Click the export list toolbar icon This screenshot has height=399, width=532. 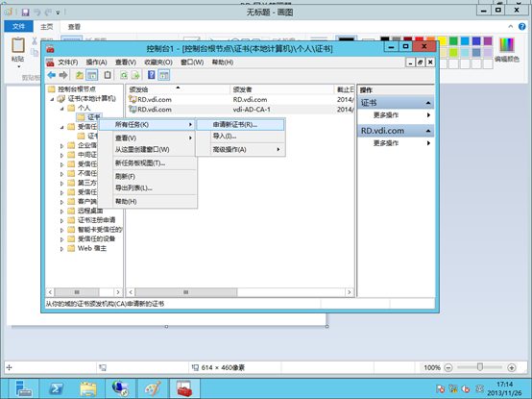(x=135, y=75)
